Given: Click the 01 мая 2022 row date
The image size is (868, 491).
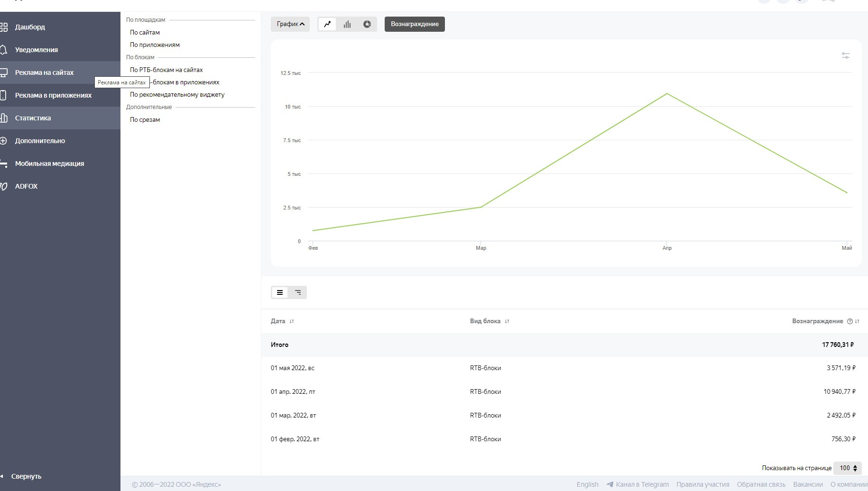Looking at the screenshot, I should tap(292, 368).
